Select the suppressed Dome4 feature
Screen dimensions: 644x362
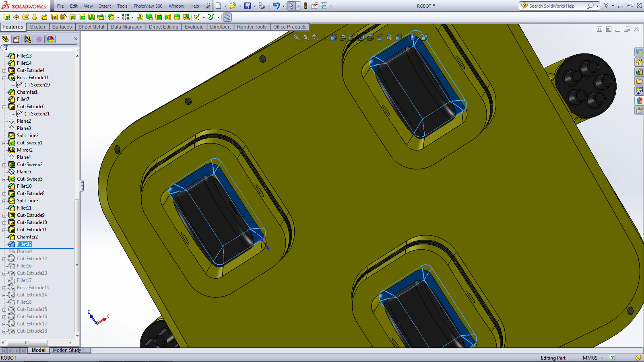[24, 251]
